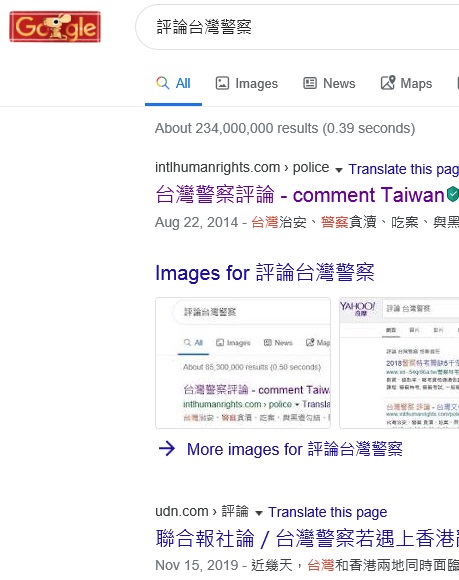Click the Google doodle logo

(55, 27)
